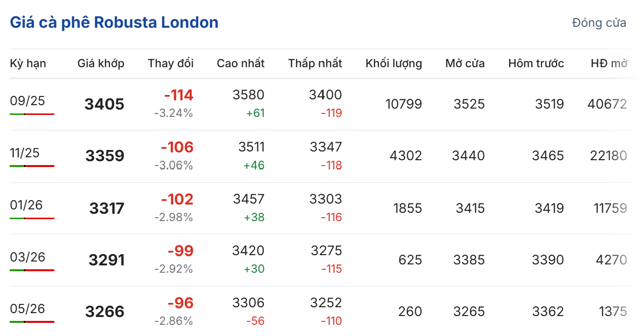The width and height of the screenshot is (644, 336).
Task: Click the "Thấp nhất" column header
Action: click(315, 63)
